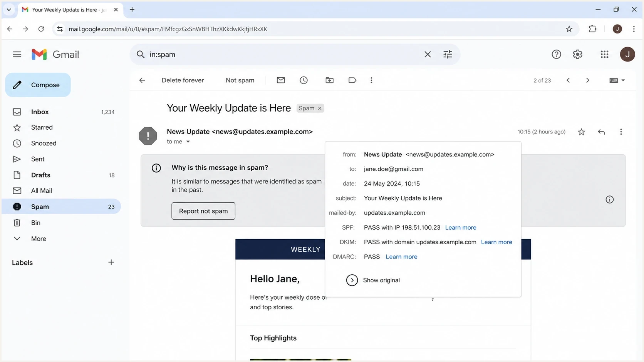This screenshot has width=644, height=362.
Task: Close the Gmail browser tab
Action: 116,10
